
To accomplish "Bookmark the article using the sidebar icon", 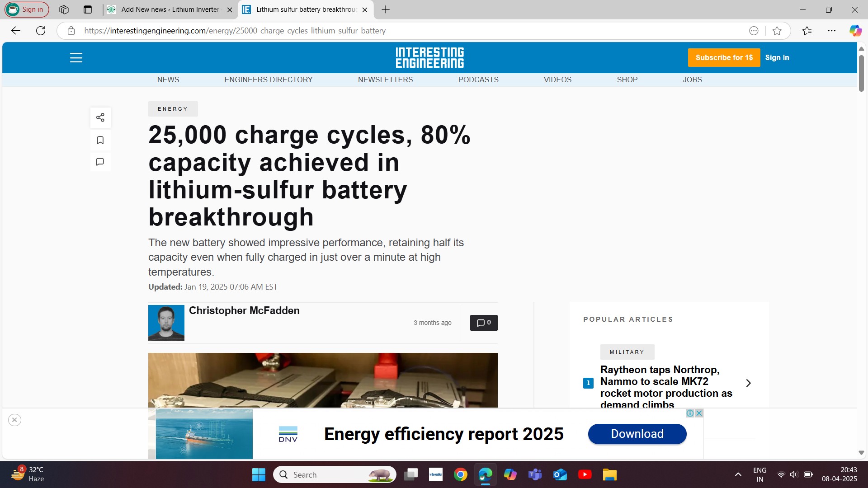I will tap(100, 140).
